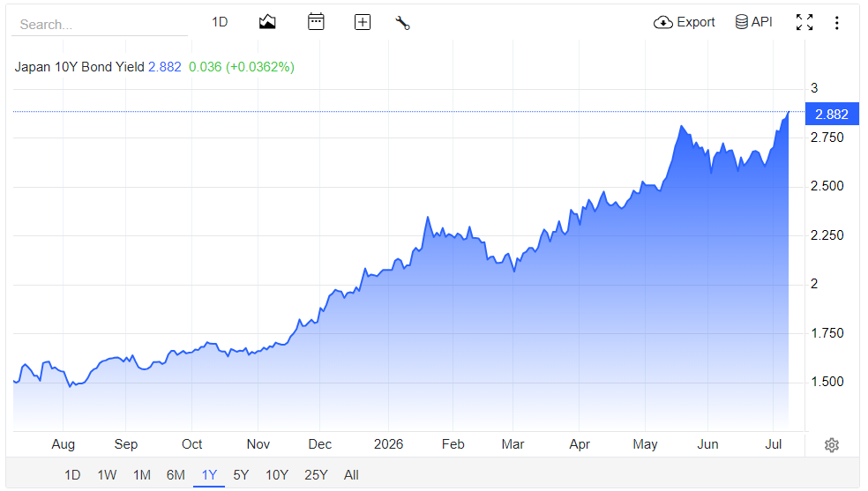Click the Japan 10Y Bond Yield title
The width and height of the screenshot is (868, 491).
click(79, 67)
